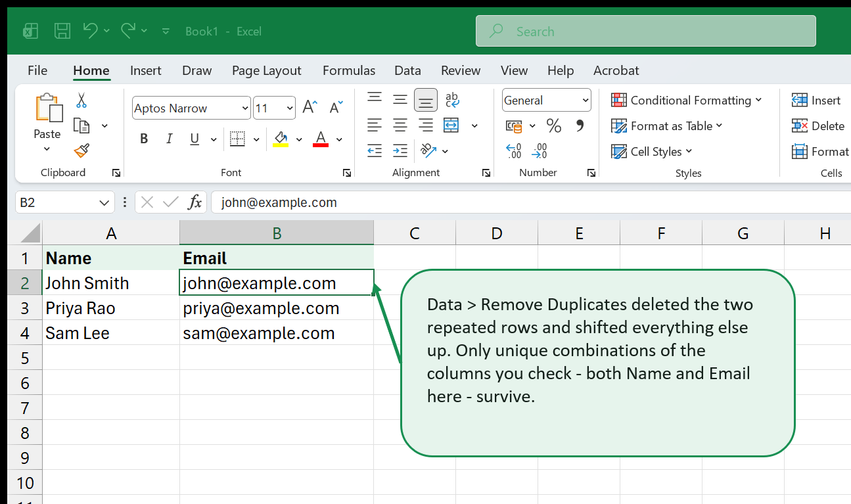Click Align Left icon
Viewport: 851px width, 504px height.
375,125
